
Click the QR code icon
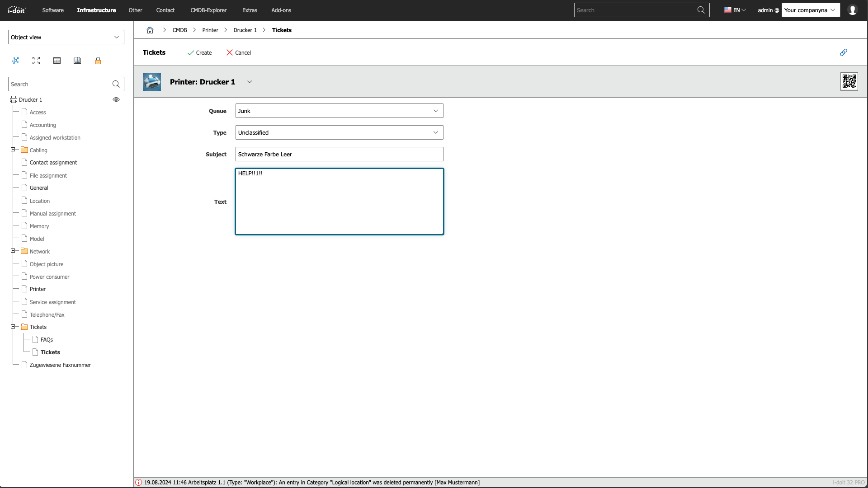(849, 82)
